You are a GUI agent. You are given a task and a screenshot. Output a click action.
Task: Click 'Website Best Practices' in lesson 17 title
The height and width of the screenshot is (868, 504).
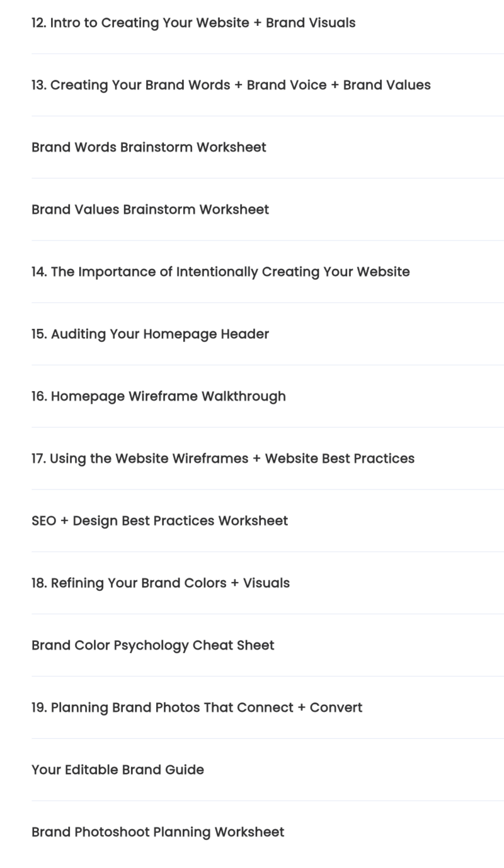(340, 459)
